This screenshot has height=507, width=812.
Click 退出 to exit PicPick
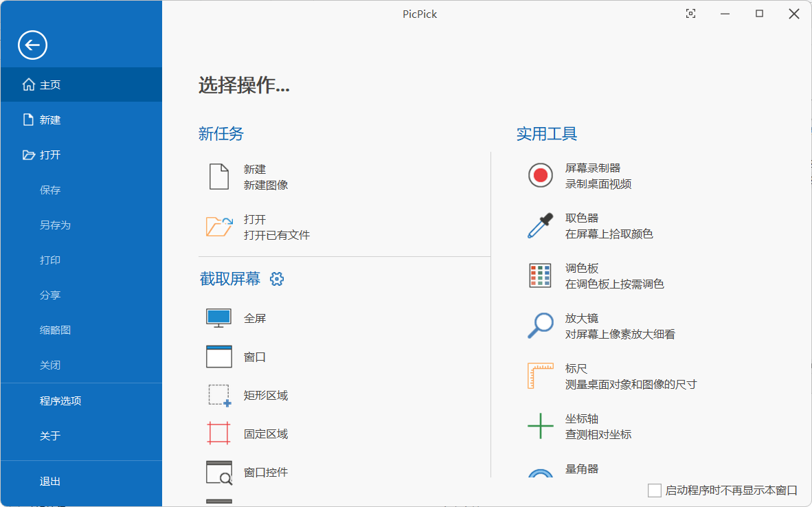click(49, 481)
